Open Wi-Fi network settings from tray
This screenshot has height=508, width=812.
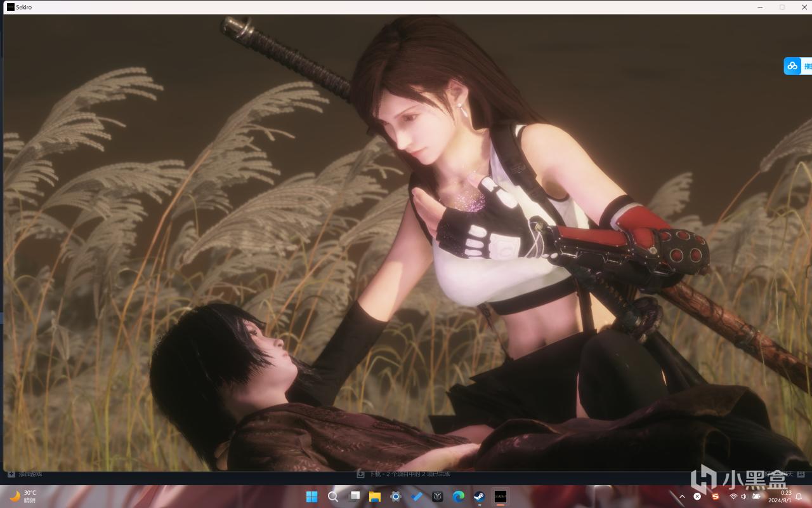tap(733, 497)
